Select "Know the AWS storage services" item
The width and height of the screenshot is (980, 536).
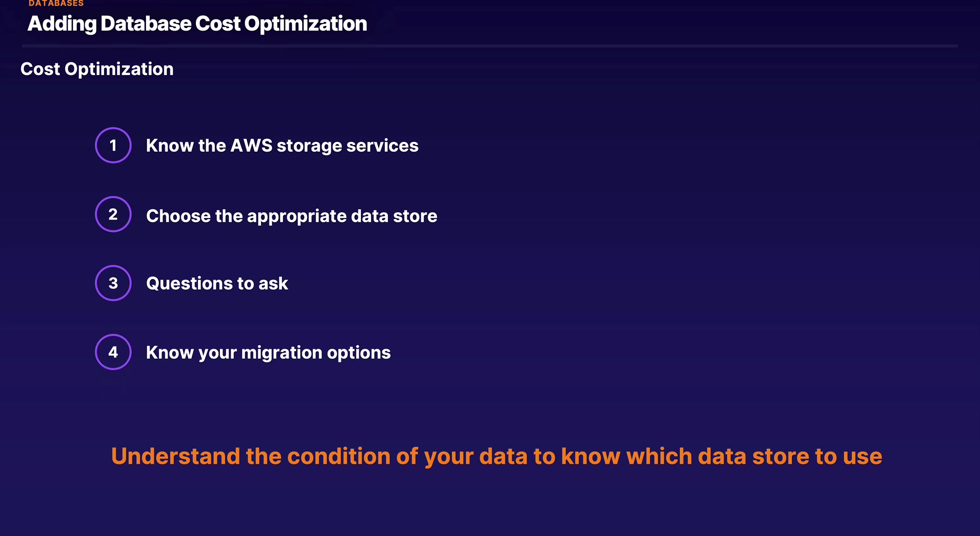pos(282,146)
